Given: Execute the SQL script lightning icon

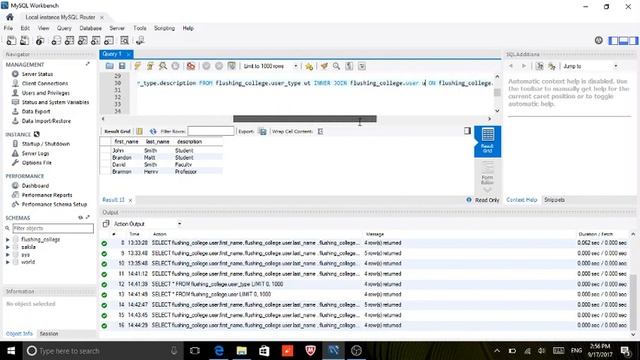Looking at the screenshot, I should coord(138,66).
